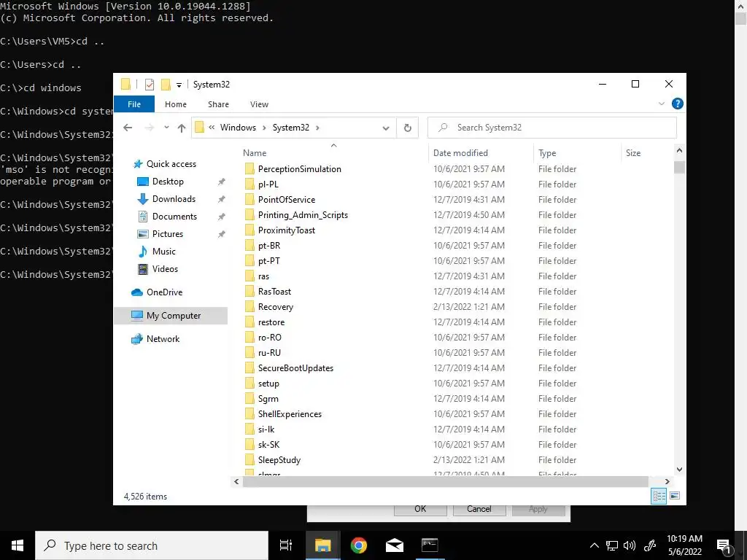Open Music in the navigation pane
Viewport: 747px width, 560px height.
[x=163, y=252]
